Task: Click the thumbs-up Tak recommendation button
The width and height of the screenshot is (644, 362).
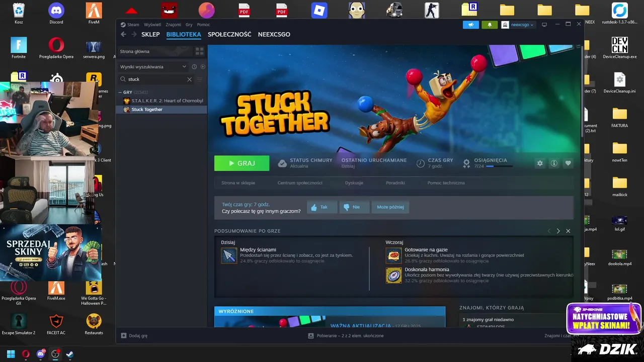Action: click(x=322, y=207)
